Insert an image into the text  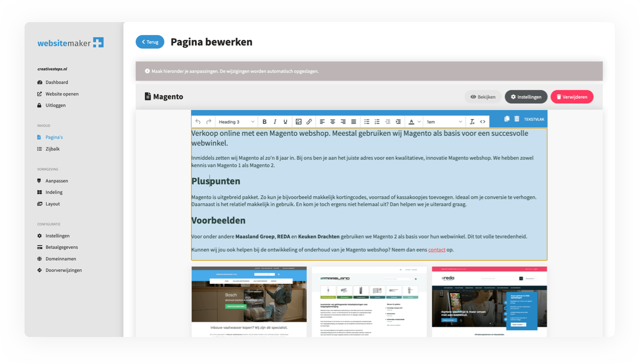(x=298, y=121)
